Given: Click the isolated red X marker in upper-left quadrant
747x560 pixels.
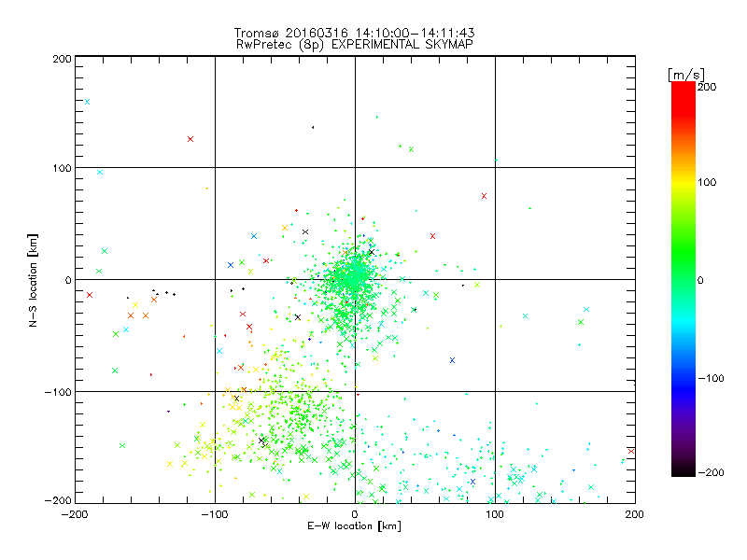Looking at the screenshot, I should (190, 139).
